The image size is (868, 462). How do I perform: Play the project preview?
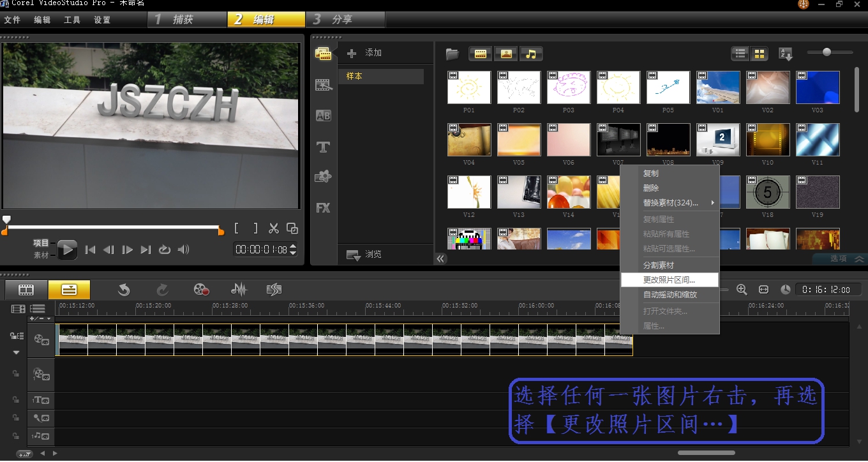coord(68,250)
